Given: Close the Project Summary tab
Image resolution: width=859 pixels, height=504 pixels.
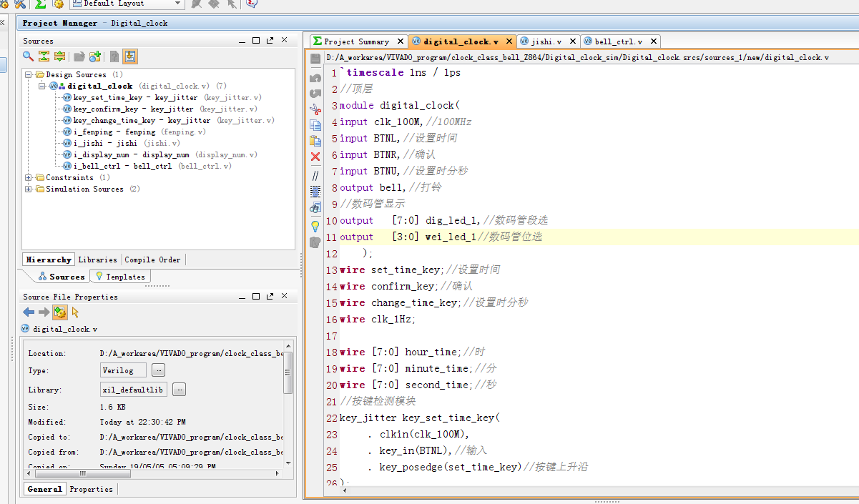Looking at the screenshot, I should point(401,41).
